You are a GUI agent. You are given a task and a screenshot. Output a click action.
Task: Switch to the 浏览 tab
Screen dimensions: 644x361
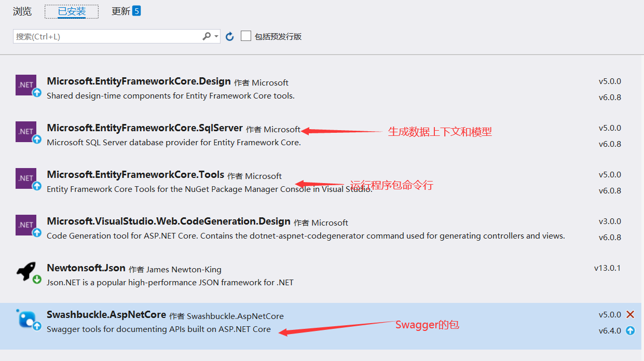point(22,11)
